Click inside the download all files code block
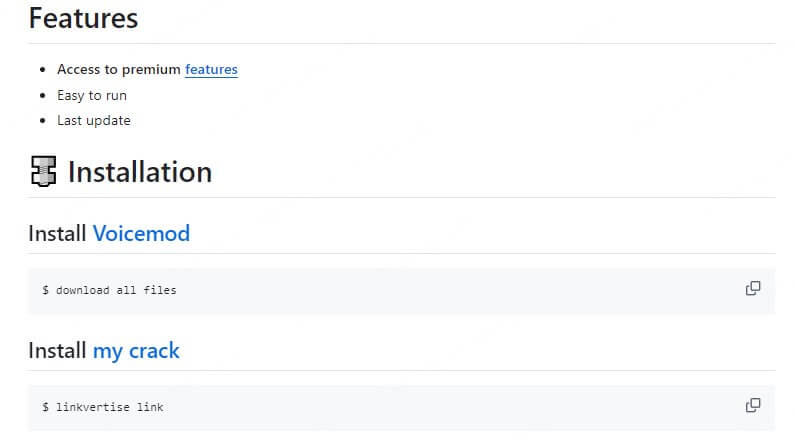The height and width of the screenshot is (439, 794). click(400, 290)
